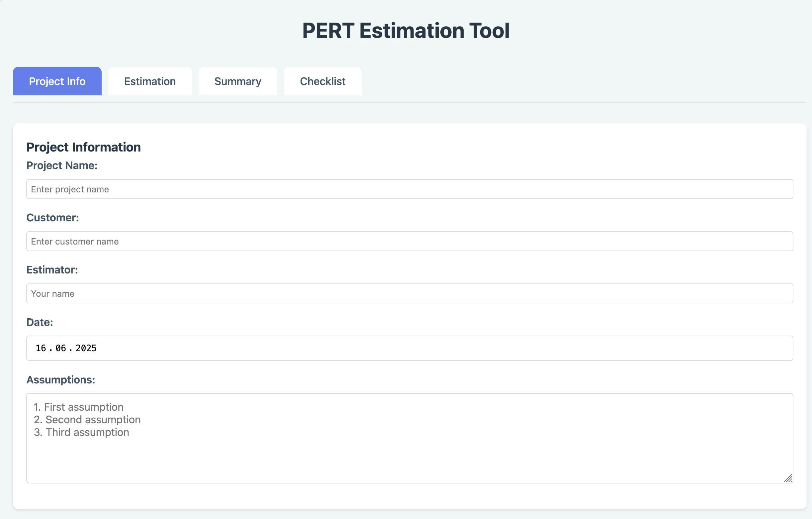Focus the Customer name input field

pos(409,241)
